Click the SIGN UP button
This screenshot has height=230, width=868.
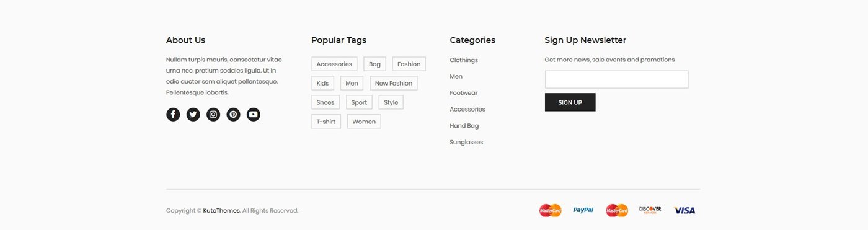click(570, 102)
